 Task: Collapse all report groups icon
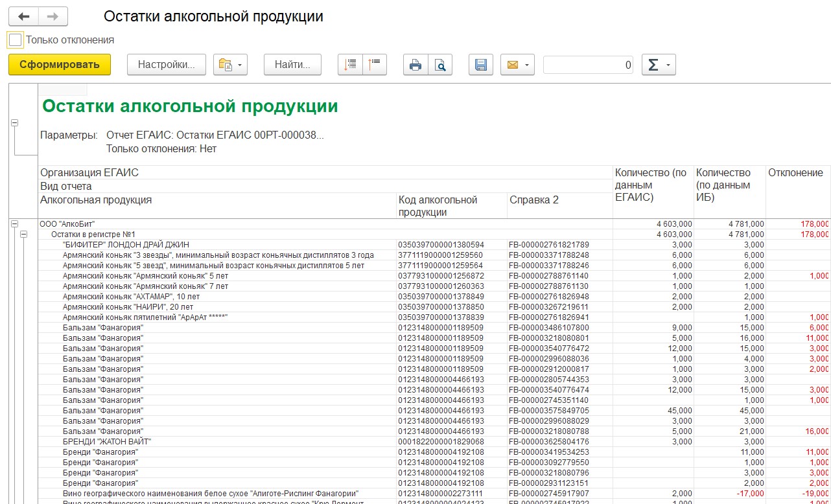point(375,65)
